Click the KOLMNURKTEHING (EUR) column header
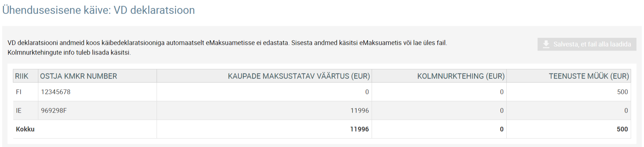Image resolution: width=644 pixels, height=147 pixels. [461, 76]
